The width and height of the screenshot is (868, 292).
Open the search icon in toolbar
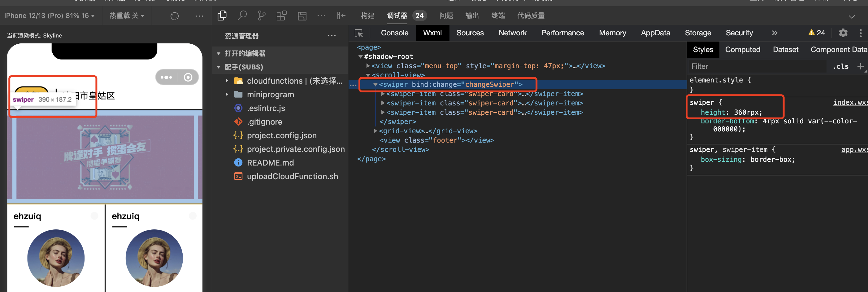(x=242, y=15)
